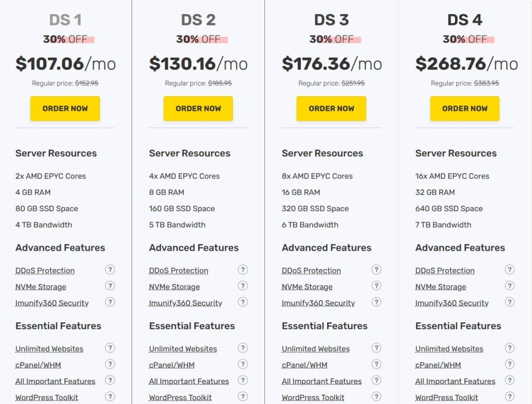Select ORDER NOW for DS 4 plan
The height and width of the screenshot is (404, 532).
pos(464,109)
